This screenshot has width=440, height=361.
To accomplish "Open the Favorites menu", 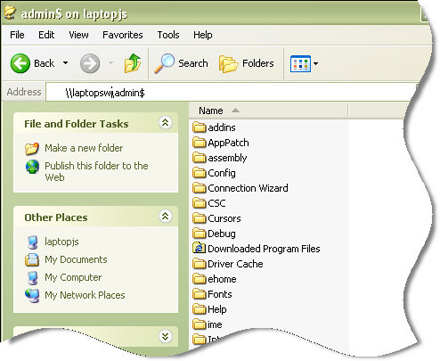I will (123, 35).
